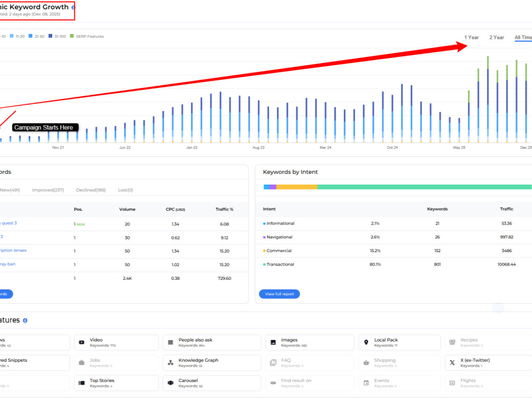Click the Commercial orange segment of intent bar
The height and width of the screenshot is (399, 532).
click(x=297, y=187)
